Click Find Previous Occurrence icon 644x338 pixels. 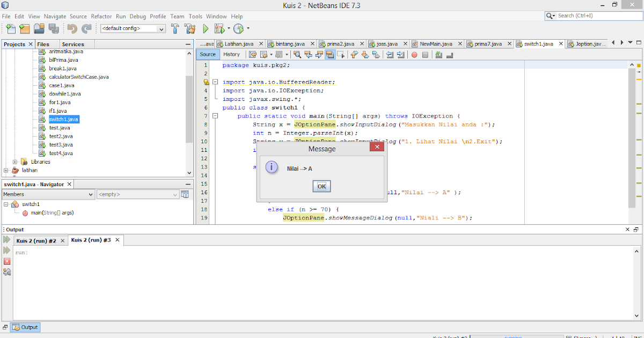coord(308,54)
